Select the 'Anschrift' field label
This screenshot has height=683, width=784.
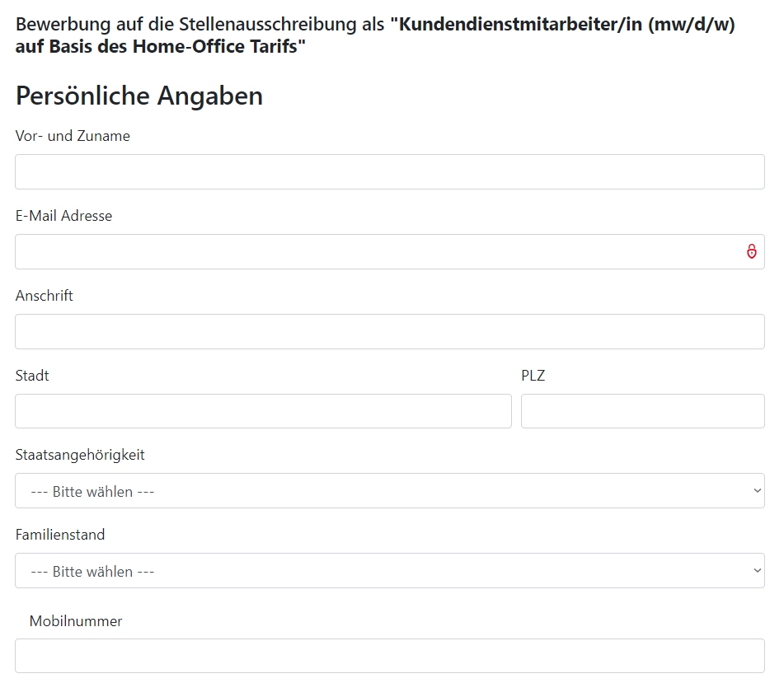[44, 296]
